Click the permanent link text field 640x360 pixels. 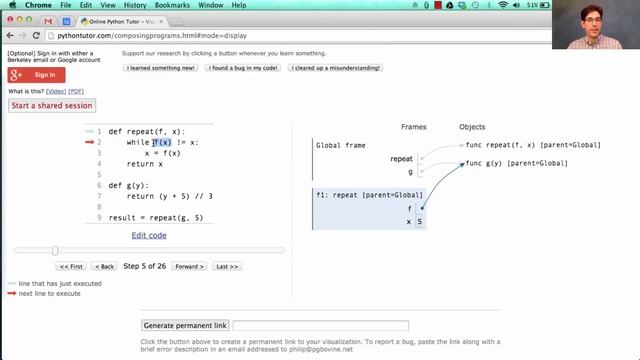point(321,325)
